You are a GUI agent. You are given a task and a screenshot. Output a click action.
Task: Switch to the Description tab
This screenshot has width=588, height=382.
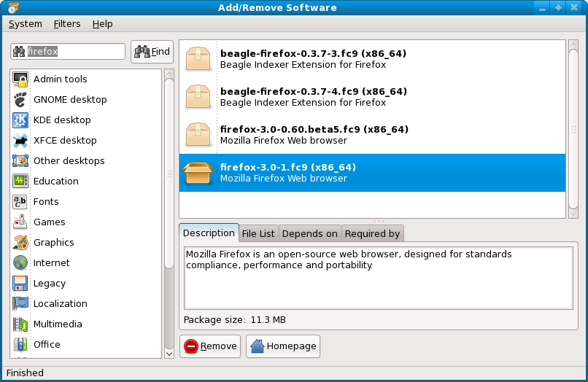point(209,233)
